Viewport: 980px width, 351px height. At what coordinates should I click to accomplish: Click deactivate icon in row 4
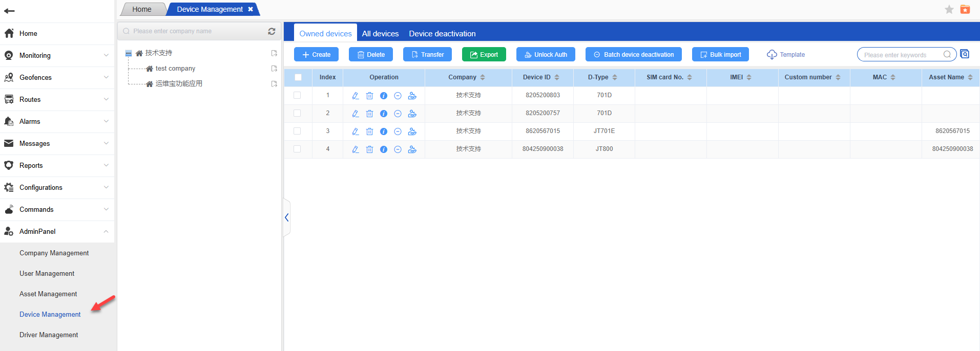(x=398, y=149)
